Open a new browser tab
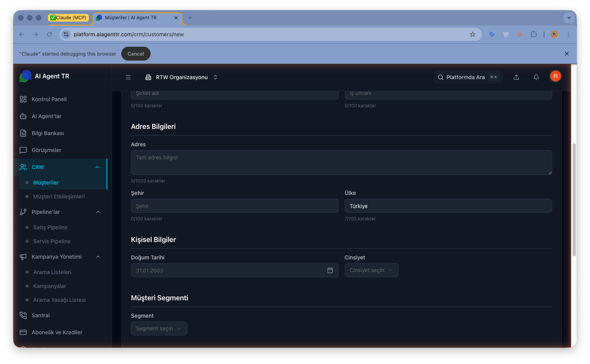 click(190, 18)
